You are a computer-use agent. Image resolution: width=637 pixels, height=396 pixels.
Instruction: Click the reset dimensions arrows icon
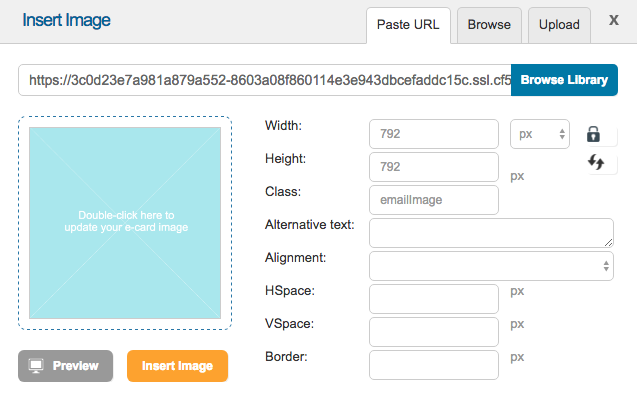coord(596,162)
